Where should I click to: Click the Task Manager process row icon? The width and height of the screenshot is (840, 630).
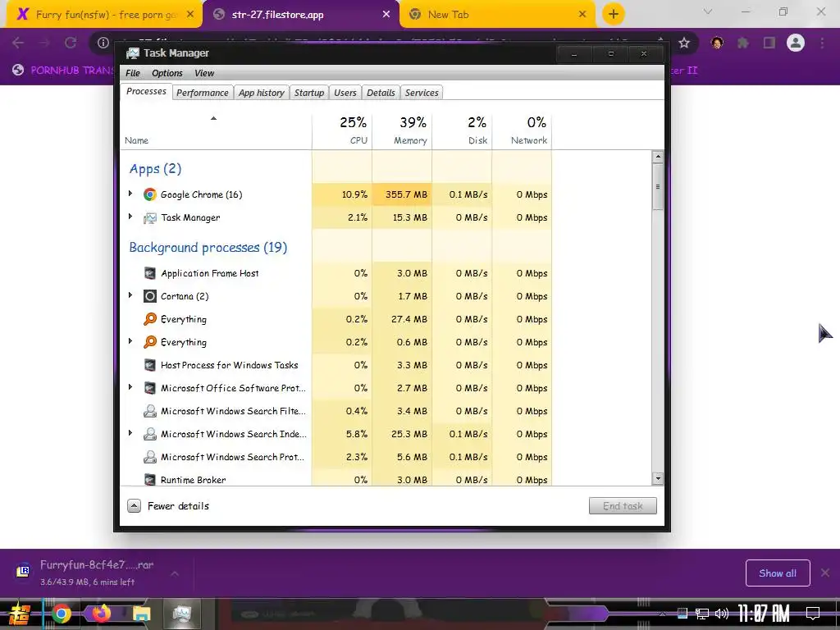click(150, 217)
